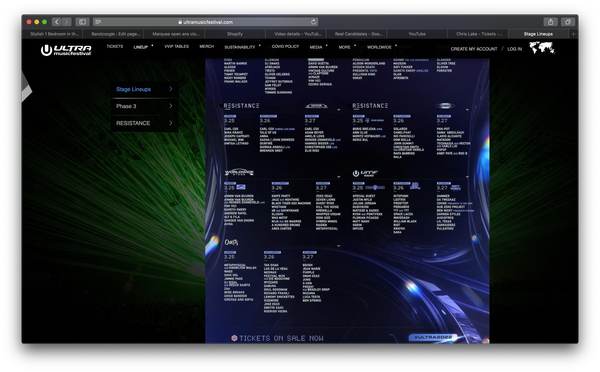Click the artist name DAVID GUETTA
Viewport: 600px width, 372px height.
[x=320, y=64]
